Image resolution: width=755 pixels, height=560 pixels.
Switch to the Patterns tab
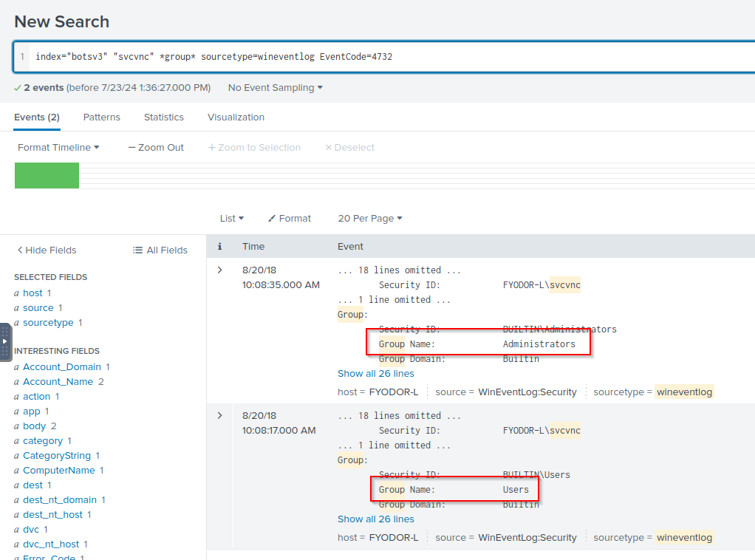(x=101, y=117)
